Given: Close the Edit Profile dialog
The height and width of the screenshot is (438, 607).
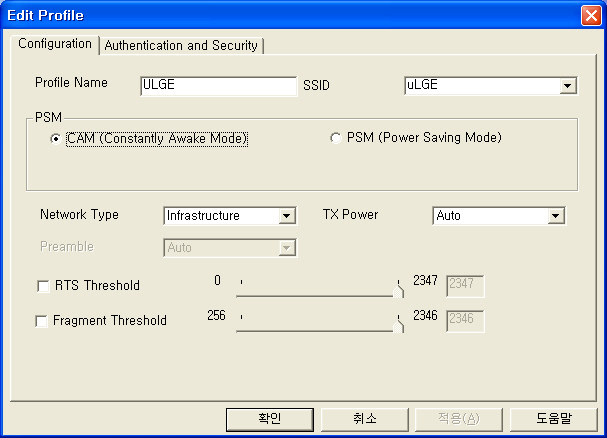Looking at the screenshot, I should click(x=590, y=15).
